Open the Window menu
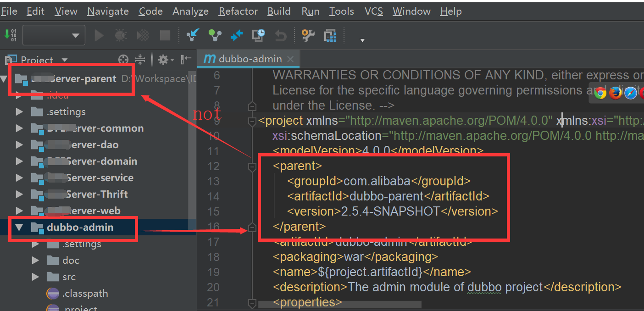The image size is (644, 311). [x=411, y=11]
